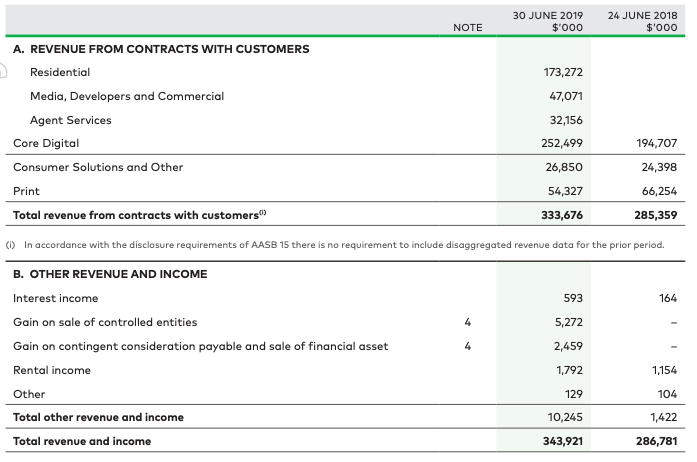Select the Rental income 2018 value 1,154
The image size is (697, 462).
coord(661,370)
